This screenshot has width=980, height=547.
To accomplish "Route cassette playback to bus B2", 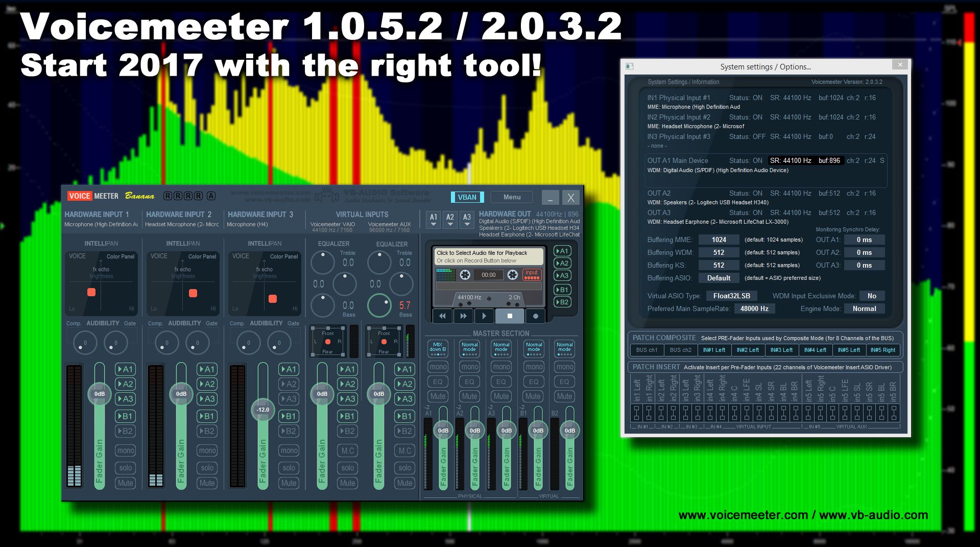I will tap(562, 302).
